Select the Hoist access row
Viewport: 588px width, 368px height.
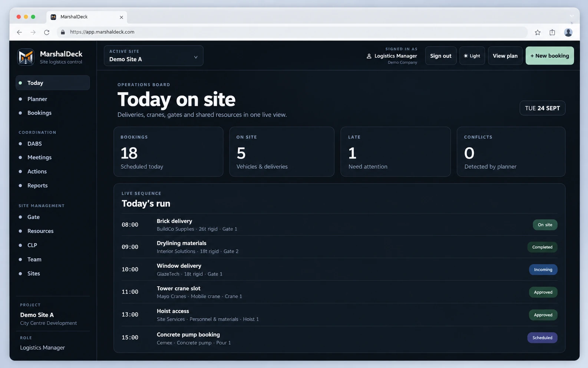click(x=339, y=315)
